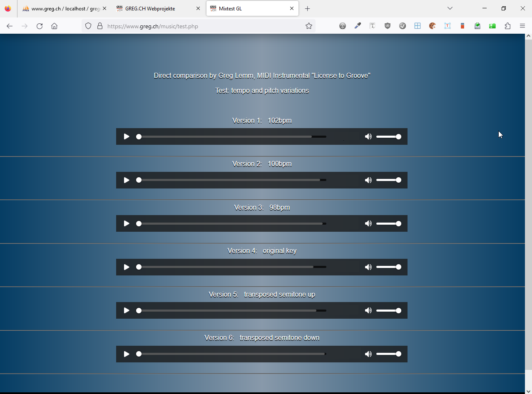Open the list all tabs dropdown

(x=450, y=8)
